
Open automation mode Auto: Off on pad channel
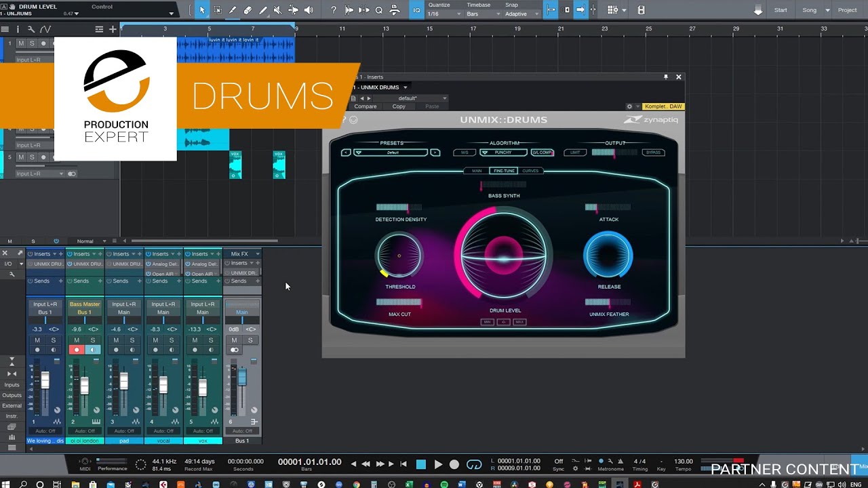[124, 431]
